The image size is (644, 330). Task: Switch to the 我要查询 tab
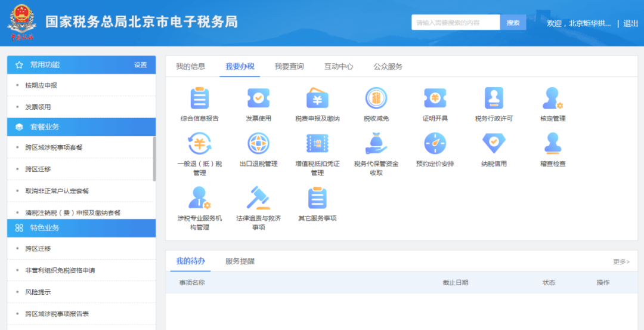coord(289,66)
